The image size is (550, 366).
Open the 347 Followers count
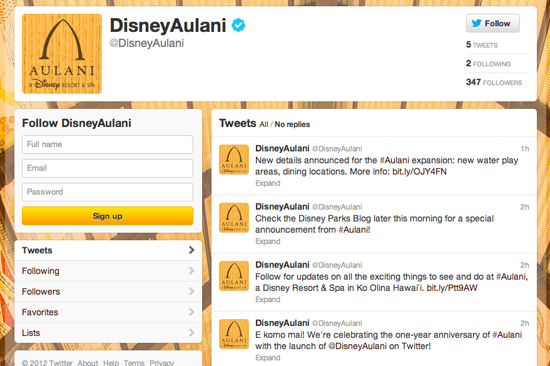[x=494, y=82]
